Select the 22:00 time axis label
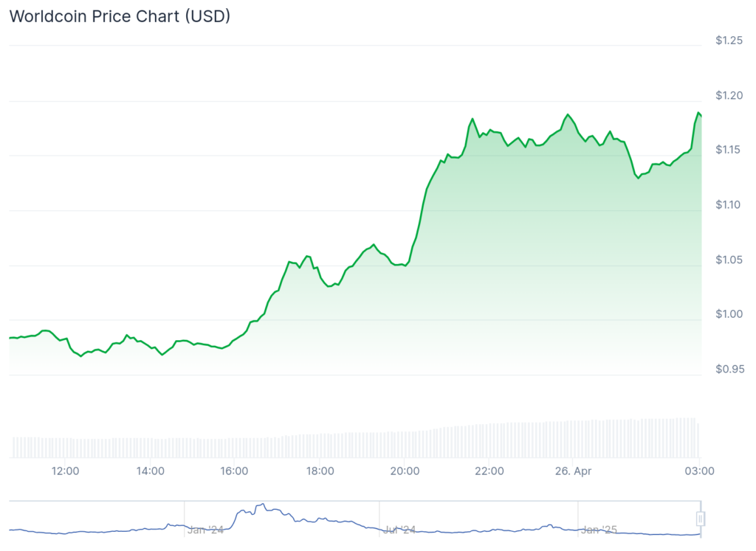Viewport: 756px width, 551px height. tap(489, 471)
